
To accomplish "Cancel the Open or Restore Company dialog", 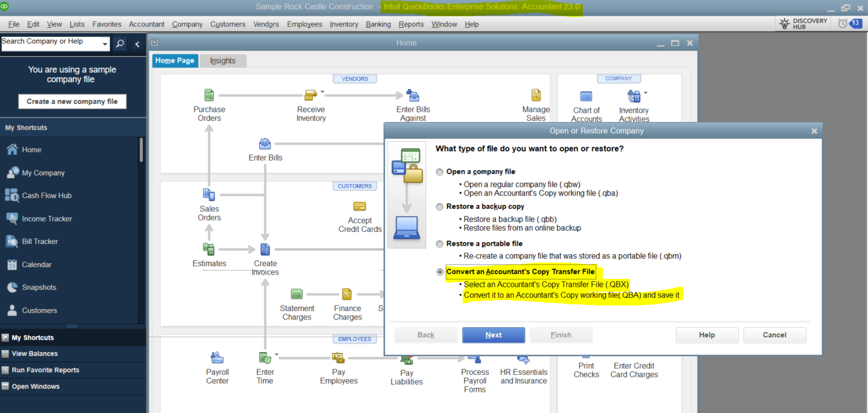I will coord(774,335).
